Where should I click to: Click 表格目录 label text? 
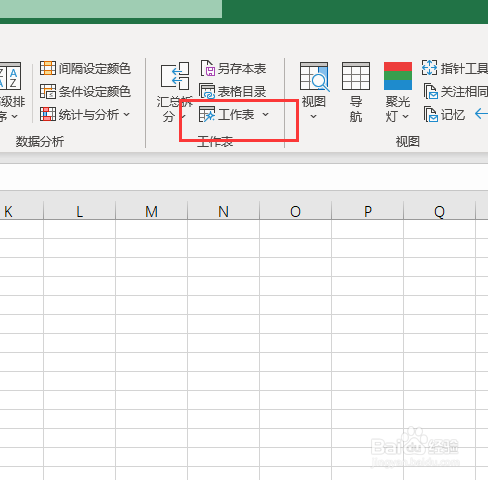click(x=242, y=92)
